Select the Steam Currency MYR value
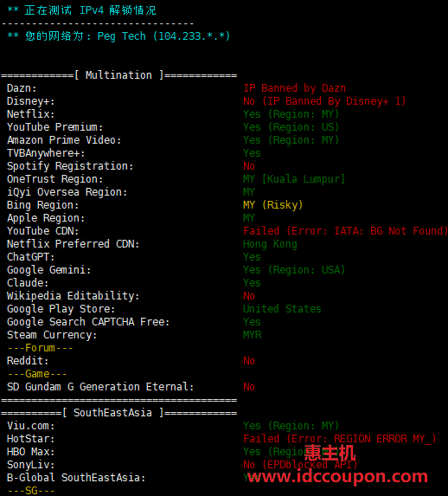The image size is (448, 496). [x=253, y=335]
